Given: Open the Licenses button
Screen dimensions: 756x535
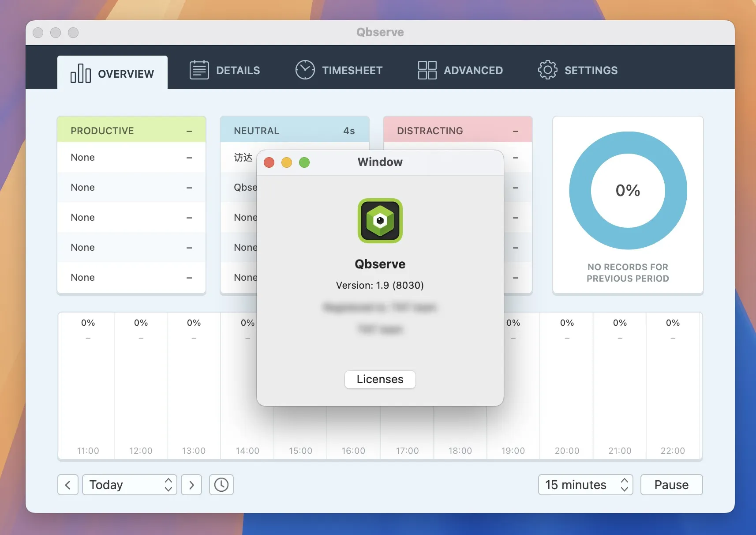Looking at the screenshot, I should [x=380, y=380].
